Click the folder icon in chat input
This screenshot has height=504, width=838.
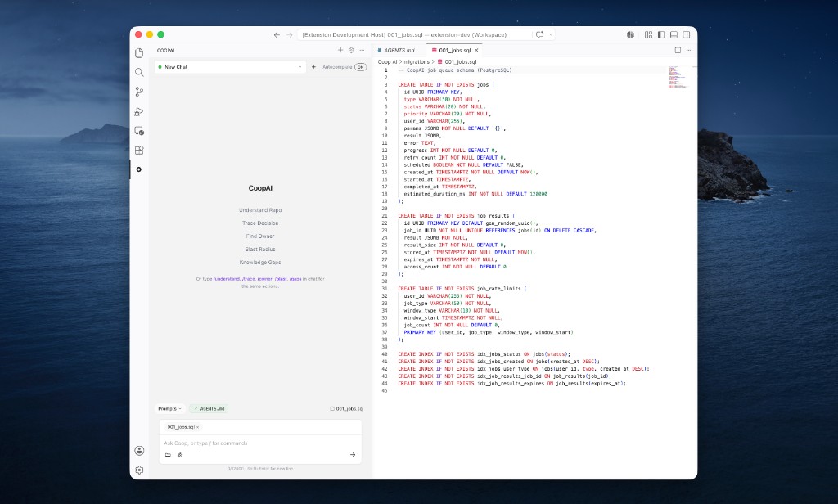click(168, 455)
